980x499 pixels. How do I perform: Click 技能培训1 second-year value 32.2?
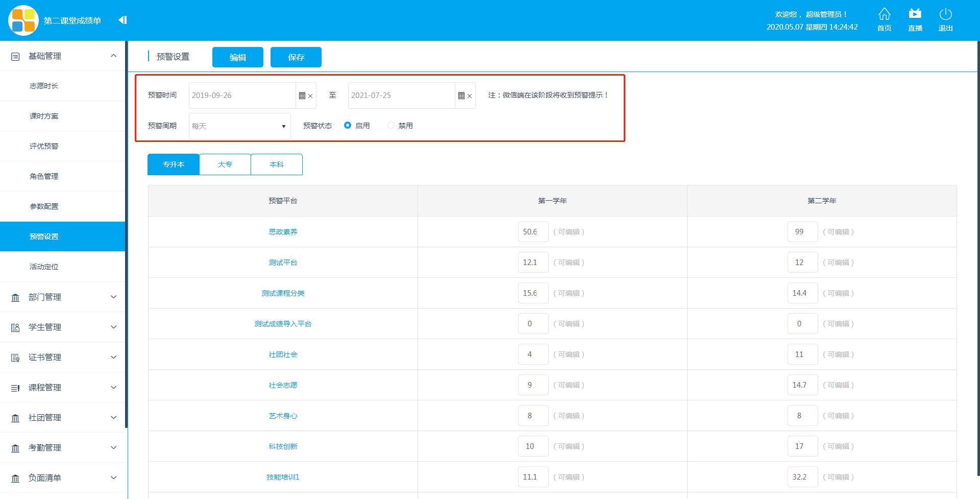pyautogui.click(x=803, y=477)
